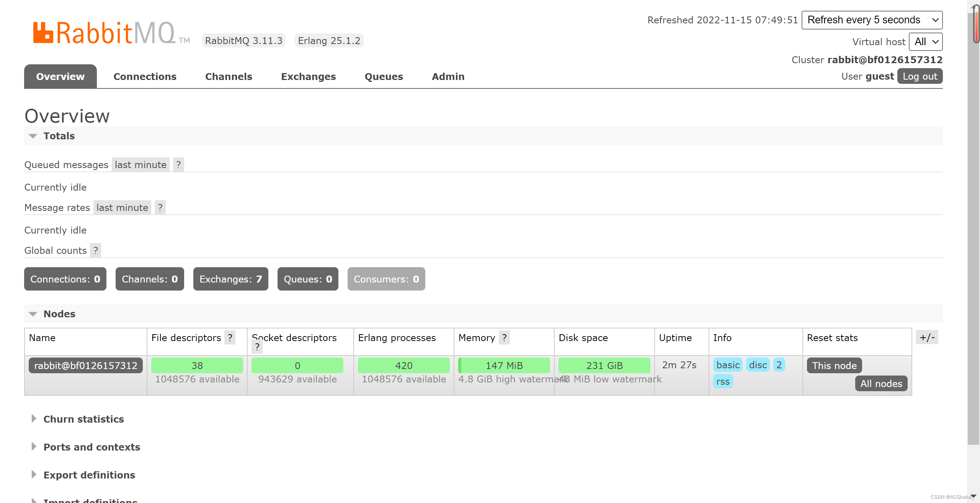
Task: Expand the Churn statistics section
Action: pos(83,418)
